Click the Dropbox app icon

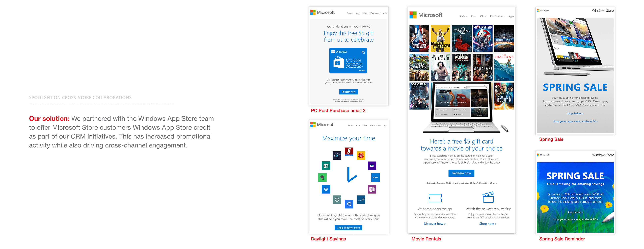click(x=326, y=189)
